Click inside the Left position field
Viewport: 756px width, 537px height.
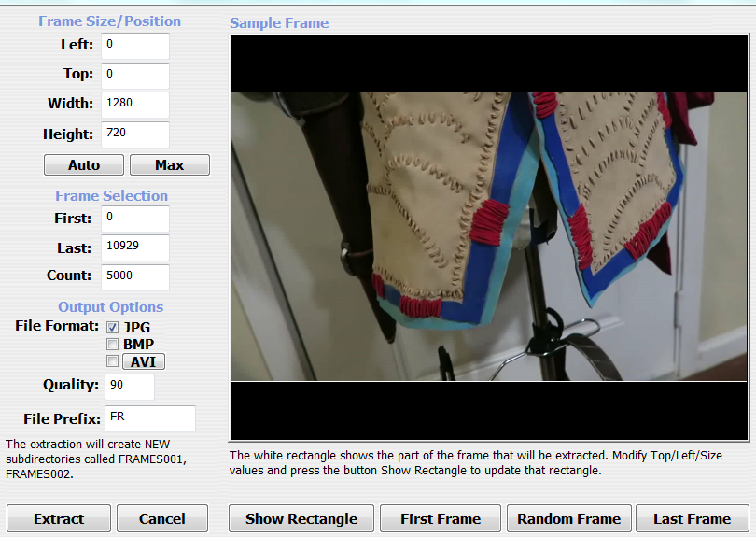click(134, 46)
